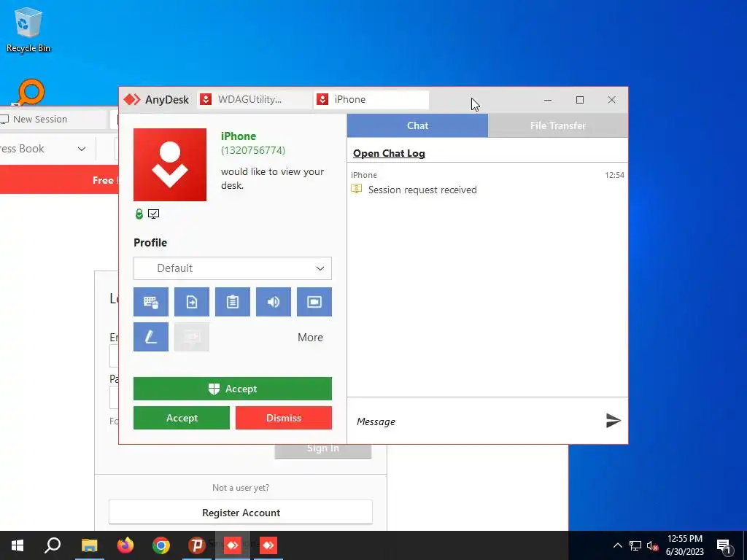747x560 pixels.
Task: Send the chat message with arrow icon
Action: (613, 421)
